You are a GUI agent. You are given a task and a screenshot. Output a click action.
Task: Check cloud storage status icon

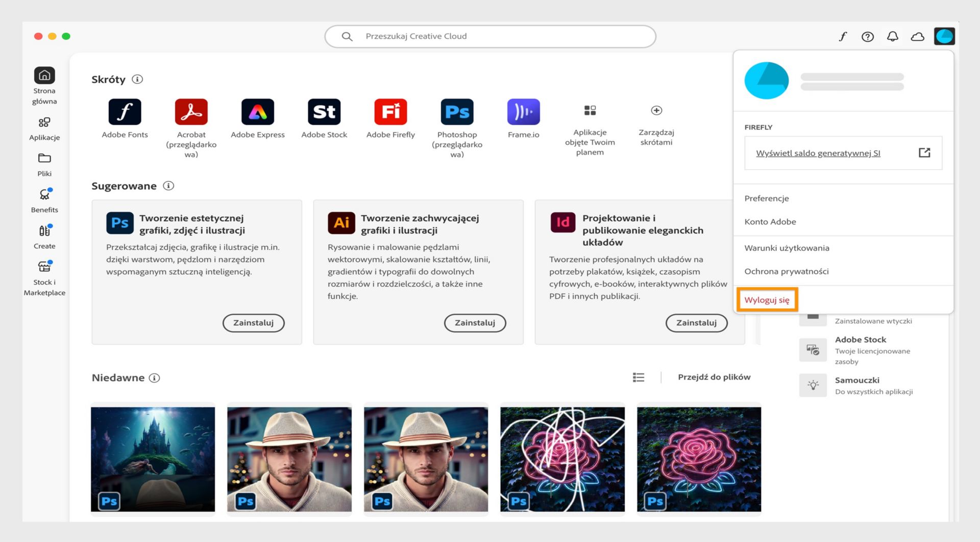click(918, 36)
